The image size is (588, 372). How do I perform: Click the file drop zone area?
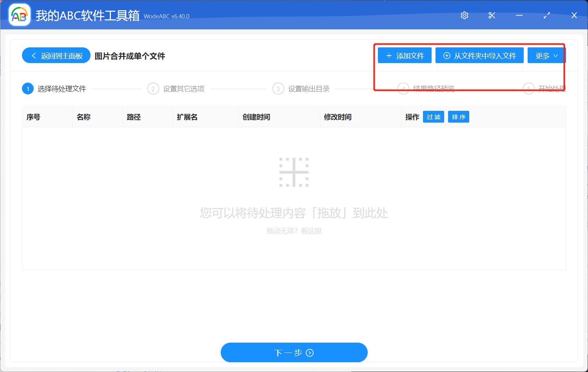point(294,196)
